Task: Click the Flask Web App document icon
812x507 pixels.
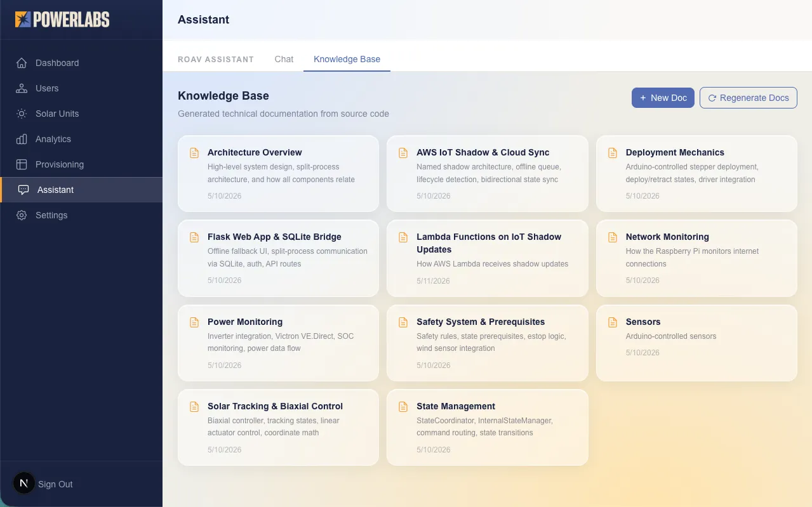Action: point(194,237)
